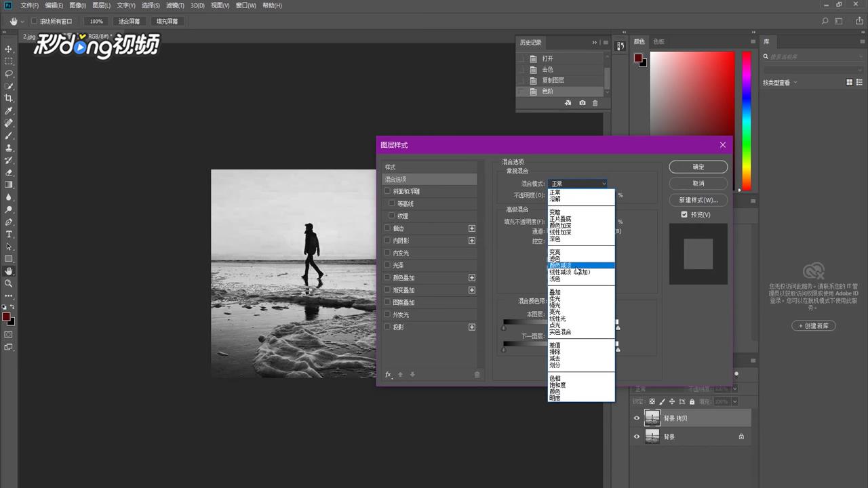
Task: Select the Eraser tool
Action: click(x=9, y=172)
